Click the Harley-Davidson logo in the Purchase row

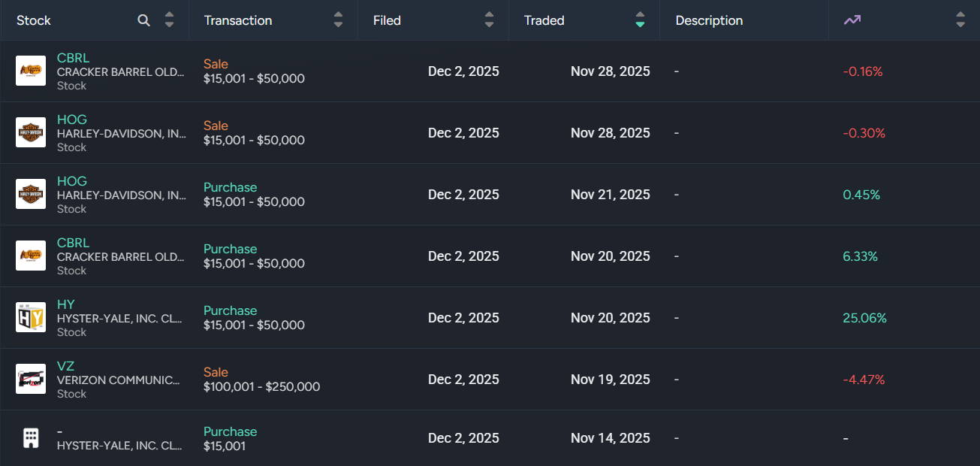(x=31, y=194)
